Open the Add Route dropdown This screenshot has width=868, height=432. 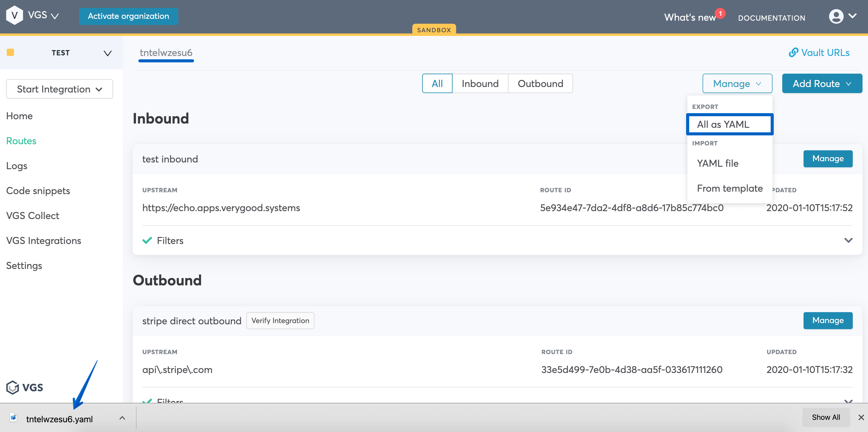point(821,83)
